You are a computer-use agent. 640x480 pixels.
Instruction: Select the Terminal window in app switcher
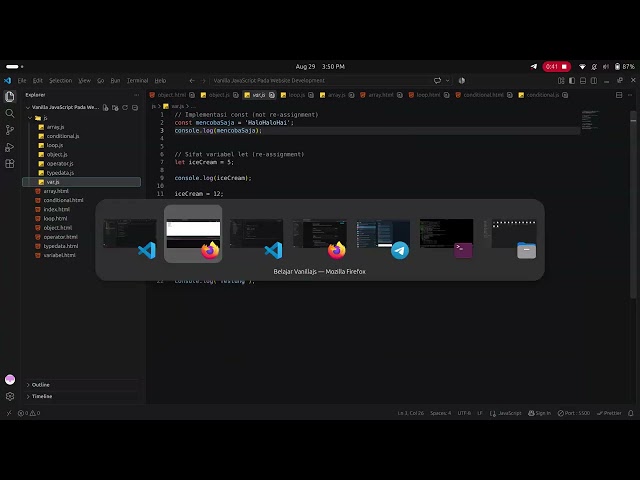pos(446,235)
